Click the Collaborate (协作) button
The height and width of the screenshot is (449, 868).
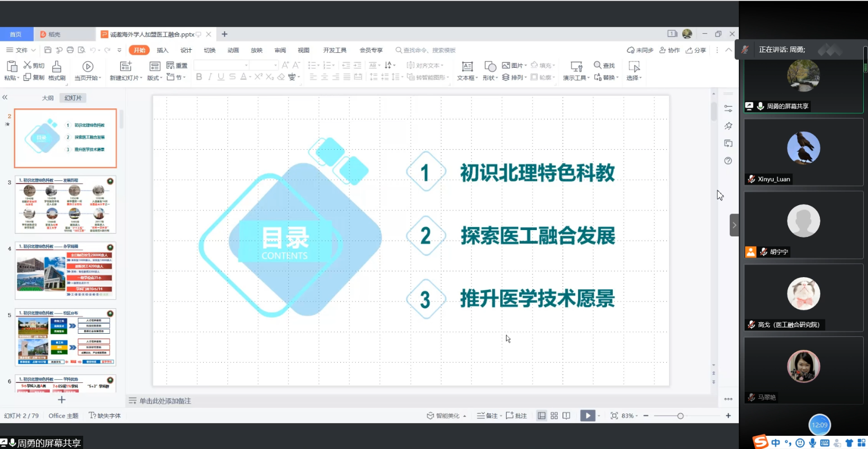670,50
